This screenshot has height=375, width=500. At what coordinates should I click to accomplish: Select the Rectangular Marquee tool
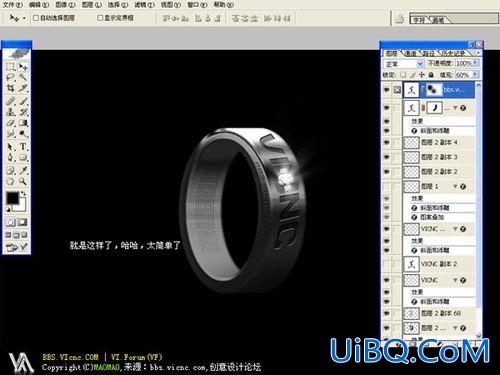pyautogui.click(x=10, y=66)
